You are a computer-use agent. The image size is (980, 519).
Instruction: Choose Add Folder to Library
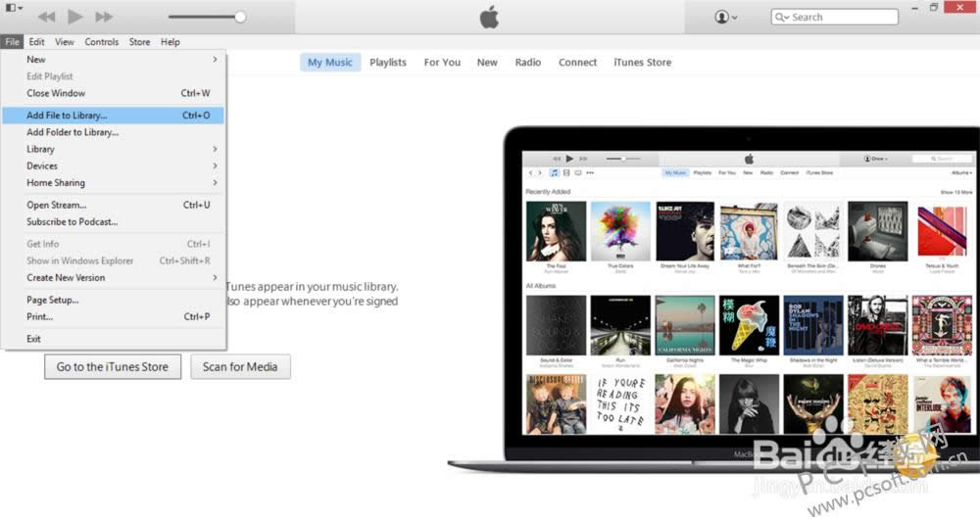pyautogui.click(x=72, y=132)
